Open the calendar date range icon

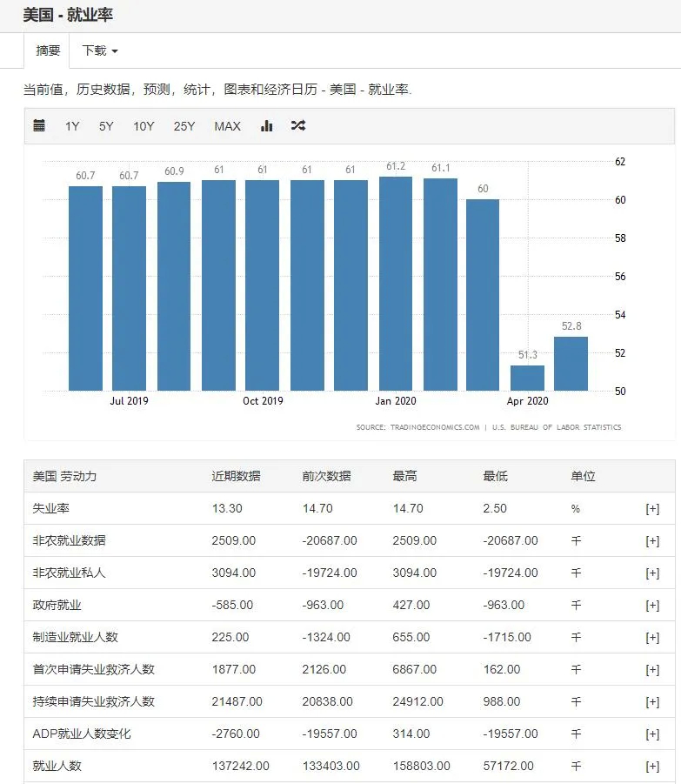point(39,125)
